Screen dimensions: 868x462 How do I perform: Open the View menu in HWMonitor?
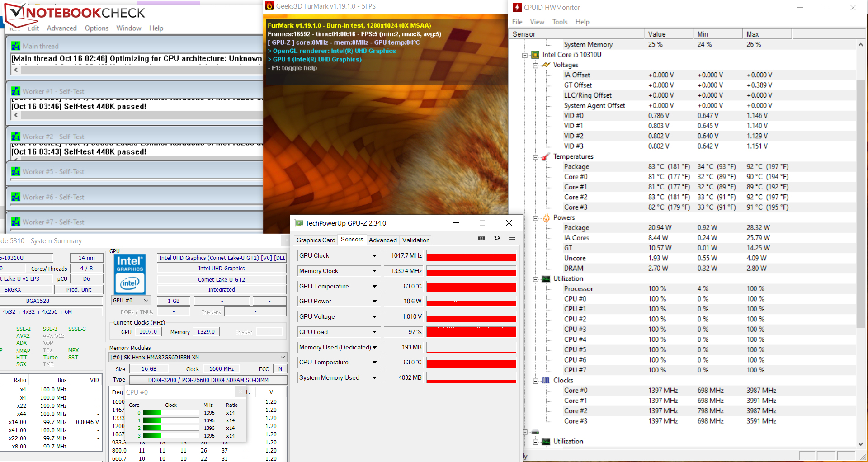[537, 22]
